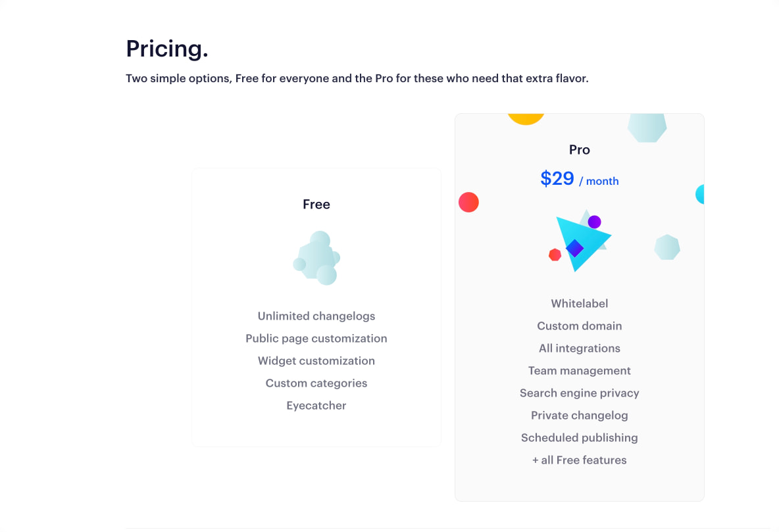Click the $29 / month price
The image size is (779, 532).
(579, 178)
